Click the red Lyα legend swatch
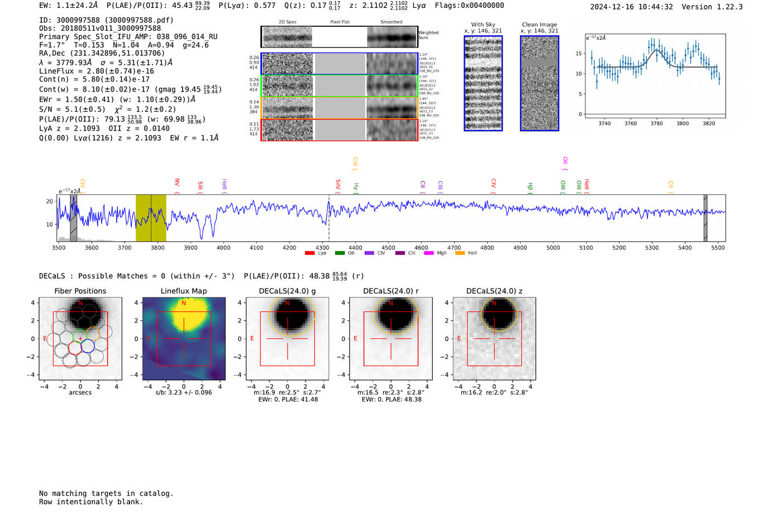782x532 pixels. coord(309,253)
